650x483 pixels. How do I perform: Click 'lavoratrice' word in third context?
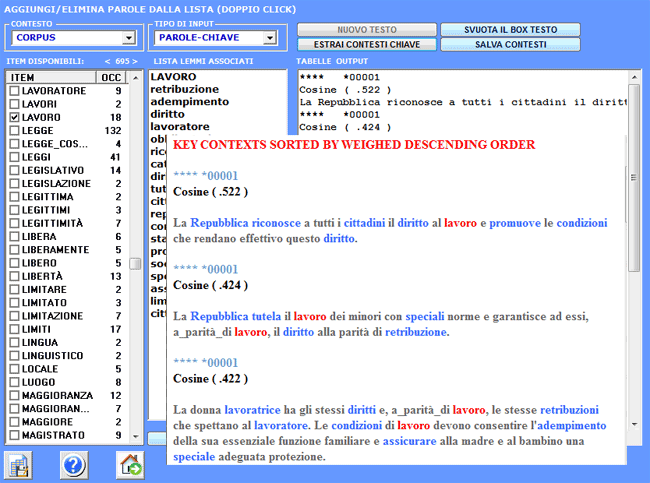252,410
